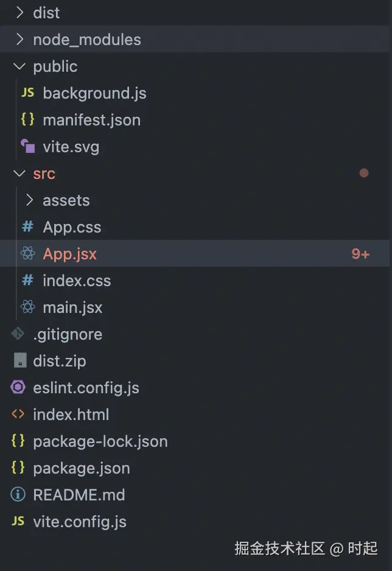Expand the dist folder chevron
The height and width of the screenshot is (571, 392).
click(19, 13)
